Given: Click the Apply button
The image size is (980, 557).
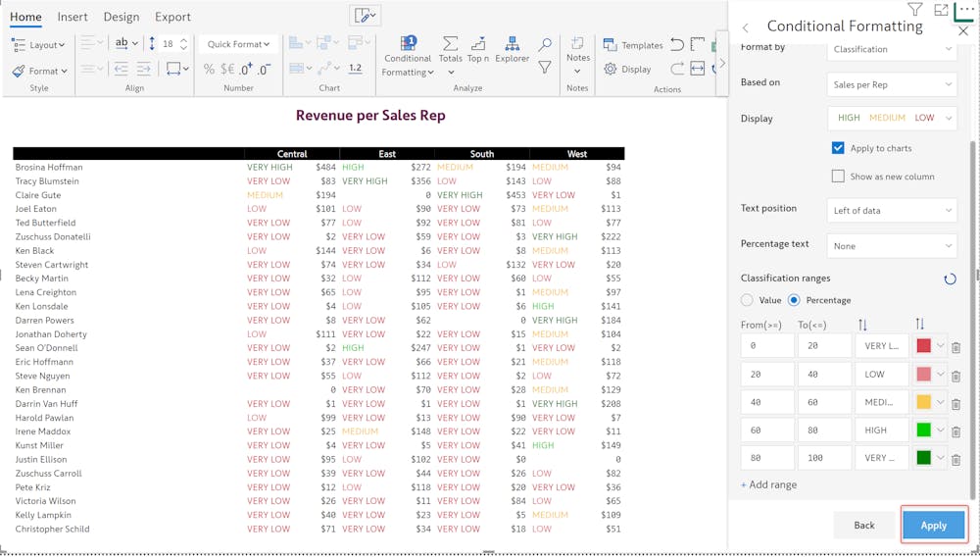Looking at the screenshot, I should click(x=933, y=526).
